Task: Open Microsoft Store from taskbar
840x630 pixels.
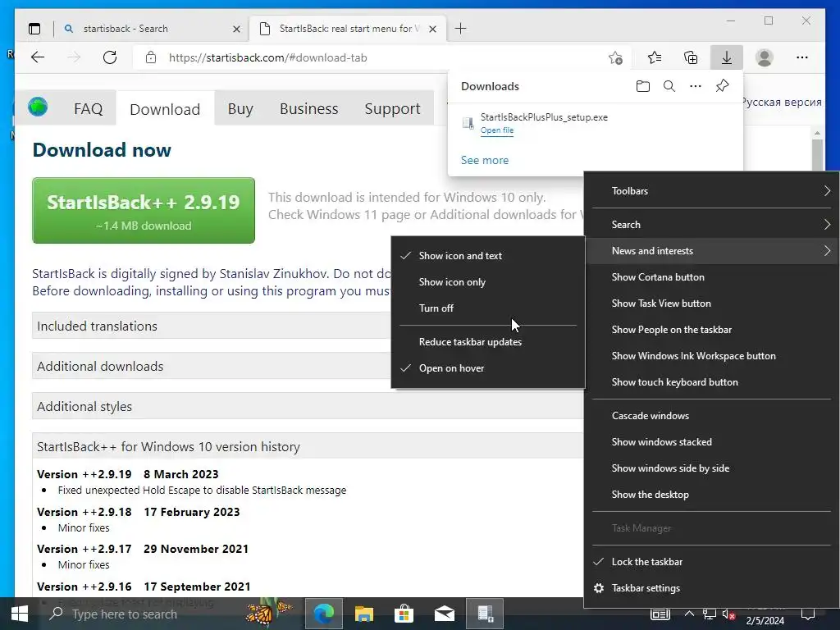Action: 404,614
